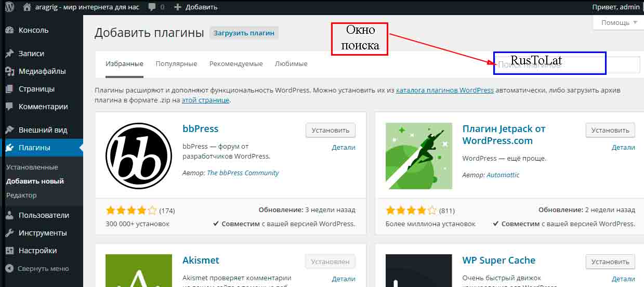The image size is (644, 287).
Task: Open Детали link for bbPress
Action: click(344, 148)
